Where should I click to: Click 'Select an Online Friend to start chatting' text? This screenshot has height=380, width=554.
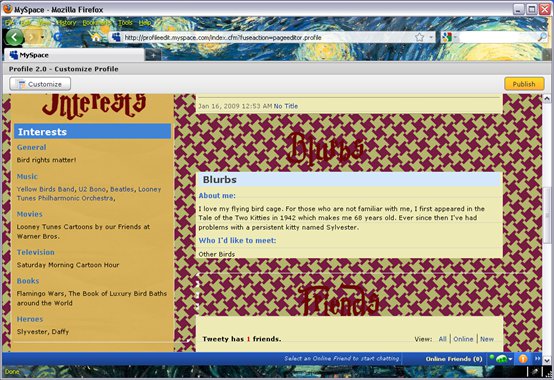(342, 358)
